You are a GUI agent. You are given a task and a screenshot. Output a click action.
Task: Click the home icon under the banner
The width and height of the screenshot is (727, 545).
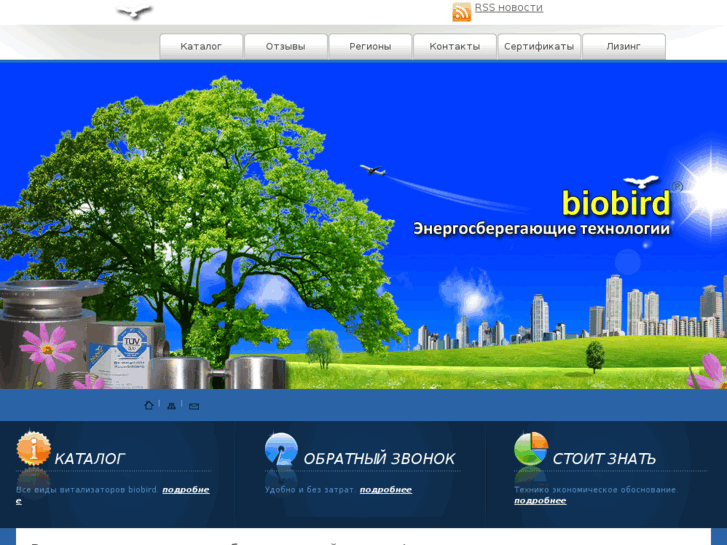(149, 405)
